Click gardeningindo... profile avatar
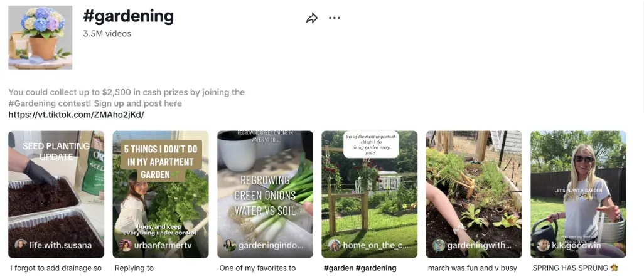The image size is (644, 279). (x=230, y=245)
